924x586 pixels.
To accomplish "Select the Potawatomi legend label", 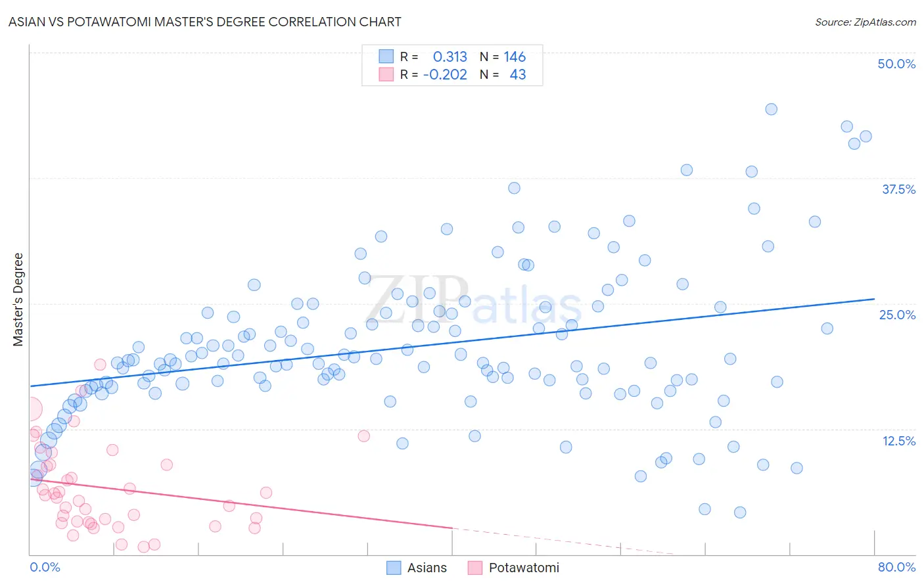I will [524, 568].
